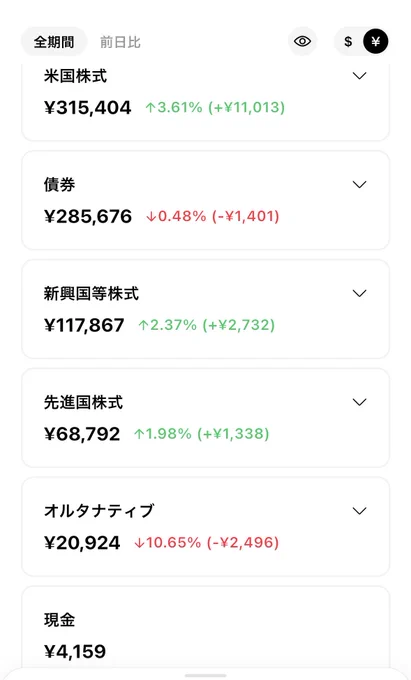This screenshot has height=680, width=411.
Task: Tap the 米国株式 gain of +¥11,013
Action: pos(247,108)
